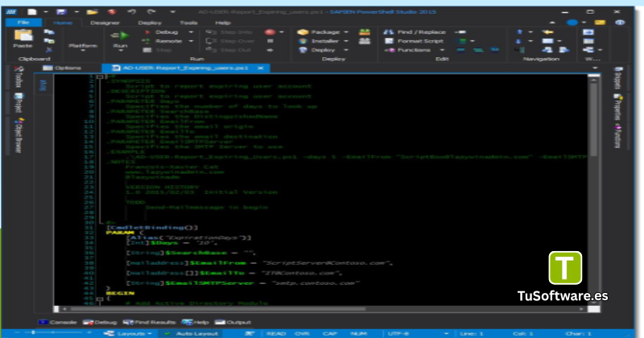Open the Functions dropdown arrow
The height and width of the screenshot is (338, 644).
pyautogui.click(x=442, y=50)
